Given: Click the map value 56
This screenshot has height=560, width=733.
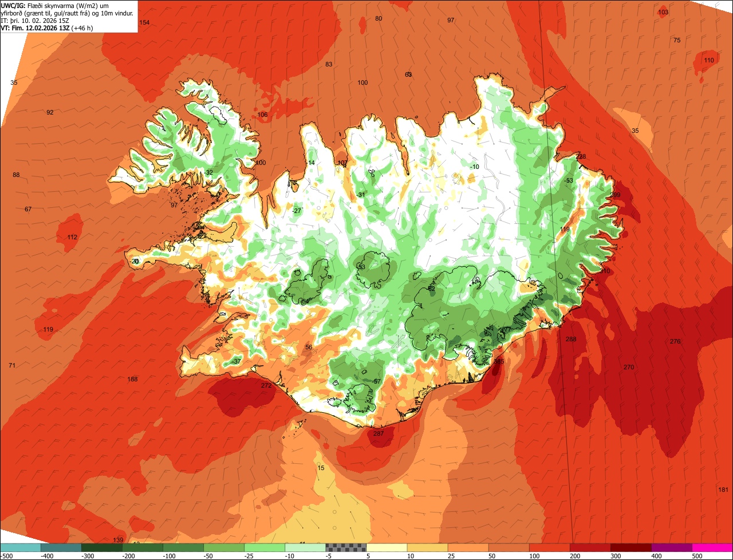Looking at the screenshot, I should coord(309,347).
